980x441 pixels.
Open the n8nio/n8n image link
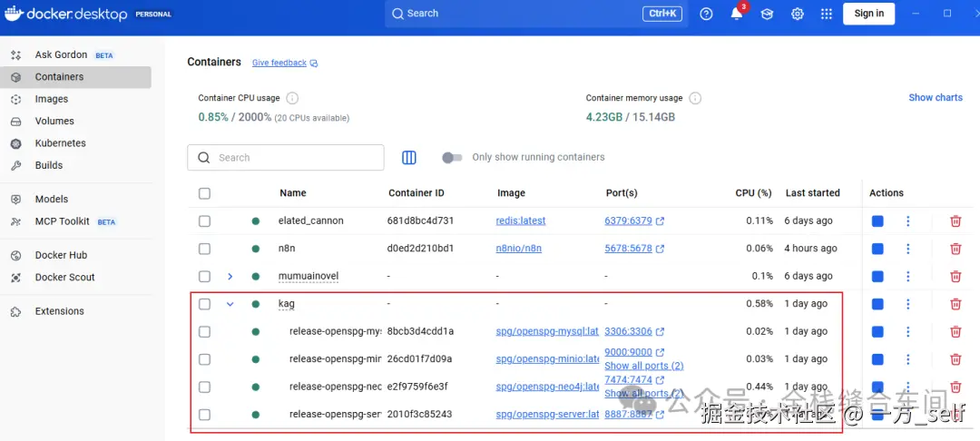pos(519,248)
